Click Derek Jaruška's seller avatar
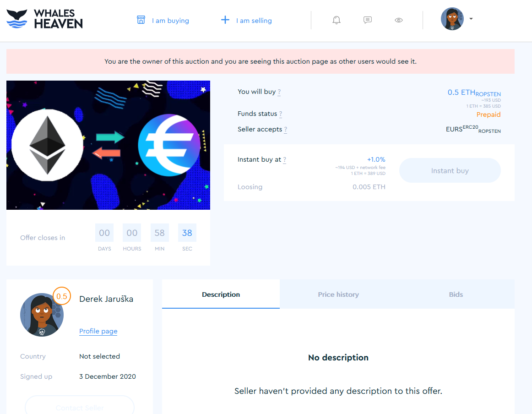Viewport: 532px width, 414px height. (x=42, y=315)
